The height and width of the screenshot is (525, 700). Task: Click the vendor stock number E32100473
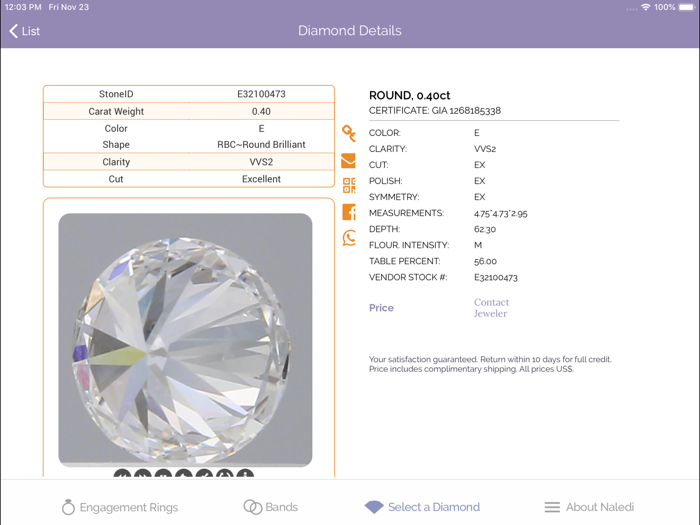point(496,278)
